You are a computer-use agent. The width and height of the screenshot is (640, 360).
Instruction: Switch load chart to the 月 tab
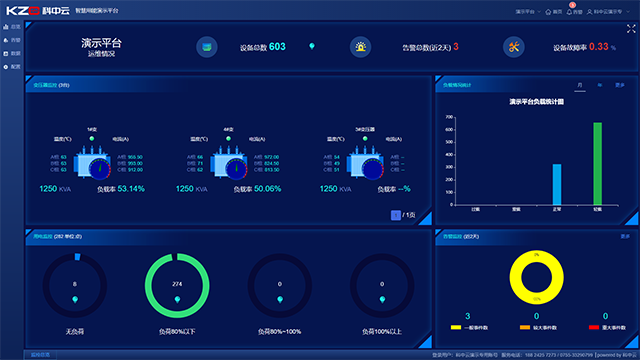pyautogui.click(x=580, y=85)
